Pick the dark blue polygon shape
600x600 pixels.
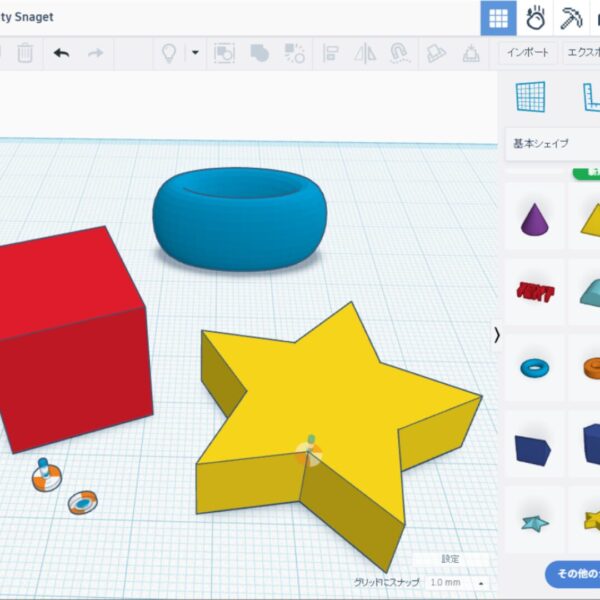click(533, 449)
